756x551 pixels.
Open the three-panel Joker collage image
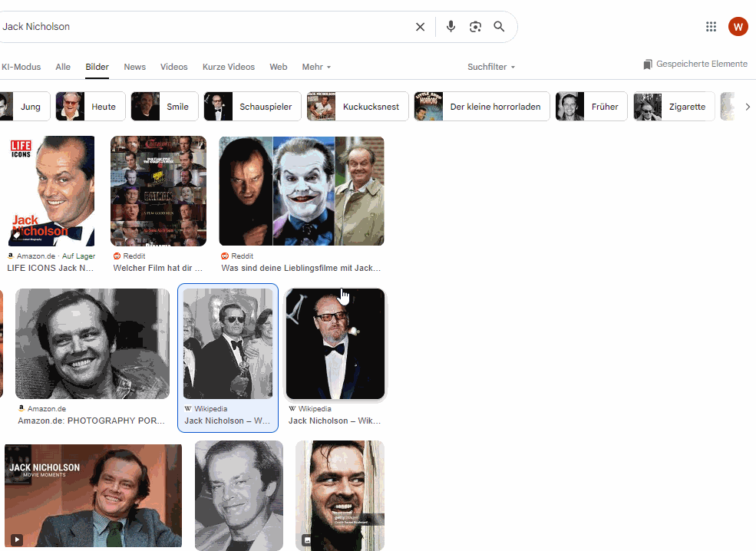(x=302, y=191)
